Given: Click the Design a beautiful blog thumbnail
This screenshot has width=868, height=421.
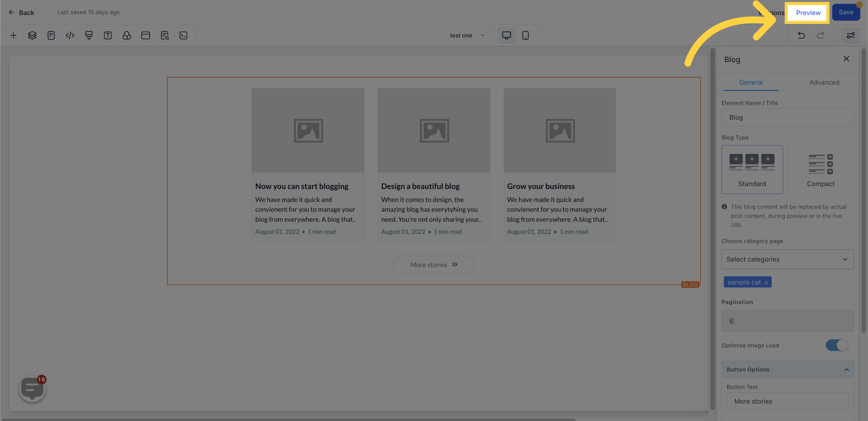Looking at the screenshot, I should (434, 130).
